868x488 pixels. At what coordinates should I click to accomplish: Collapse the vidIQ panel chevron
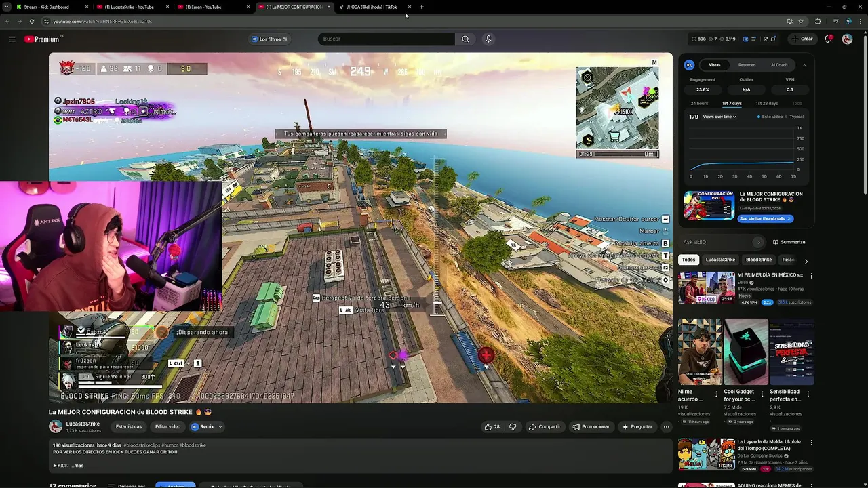[804, 65]
